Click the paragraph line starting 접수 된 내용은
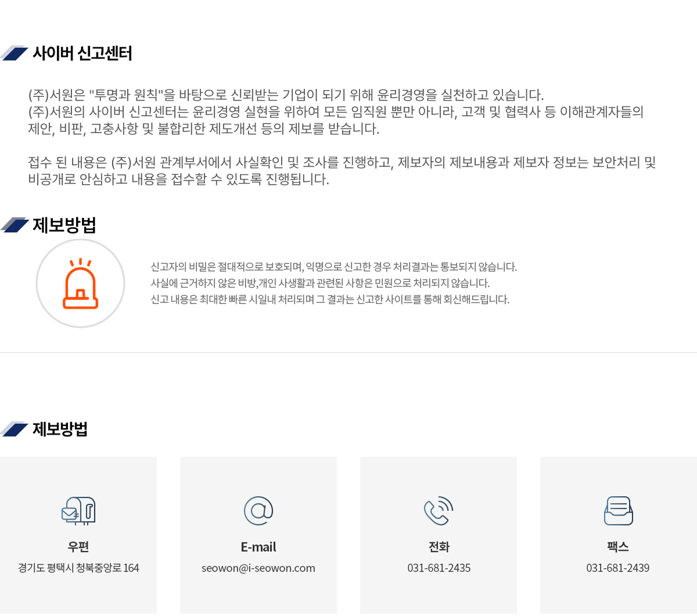This screenshot has width=697, height=616. 342,163
